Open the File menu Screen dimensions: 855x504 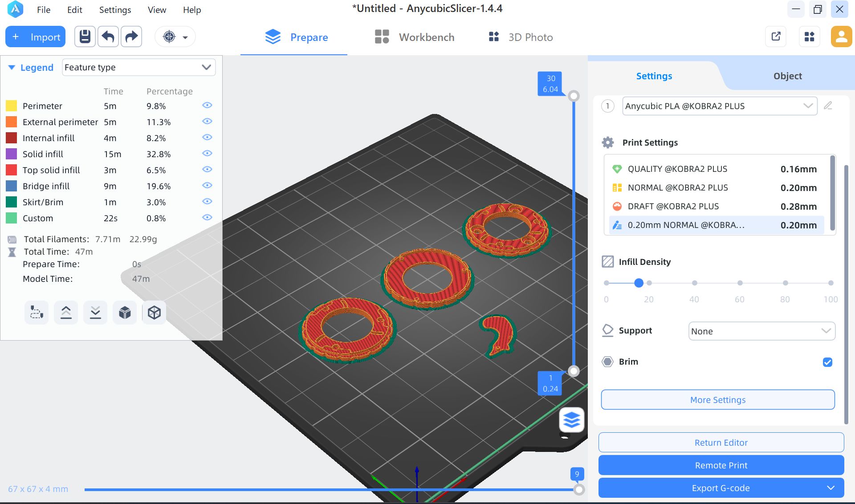(44, 10)
